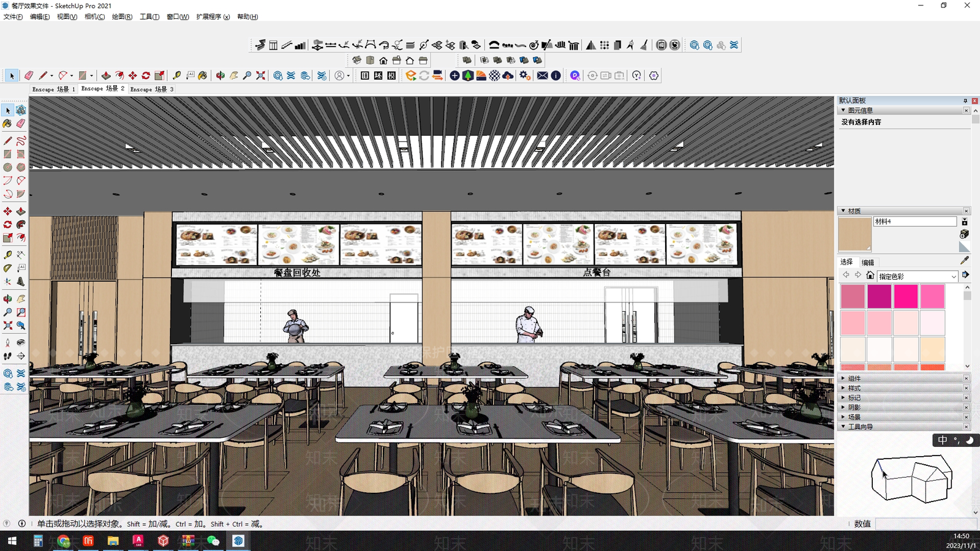
Task: Activate the Push/Pull tool
Action: tap(106, 75)
